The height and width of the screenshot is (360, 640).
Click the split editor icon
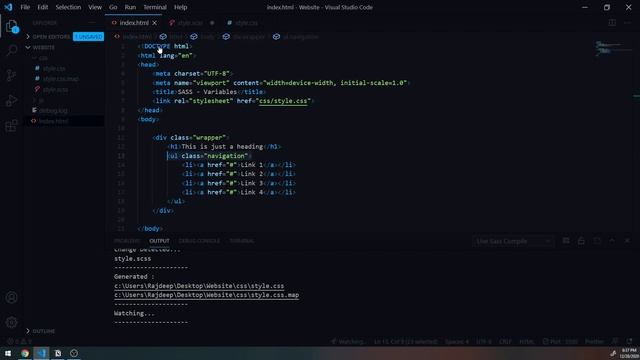pyautogui.click(x=612, y=23)
